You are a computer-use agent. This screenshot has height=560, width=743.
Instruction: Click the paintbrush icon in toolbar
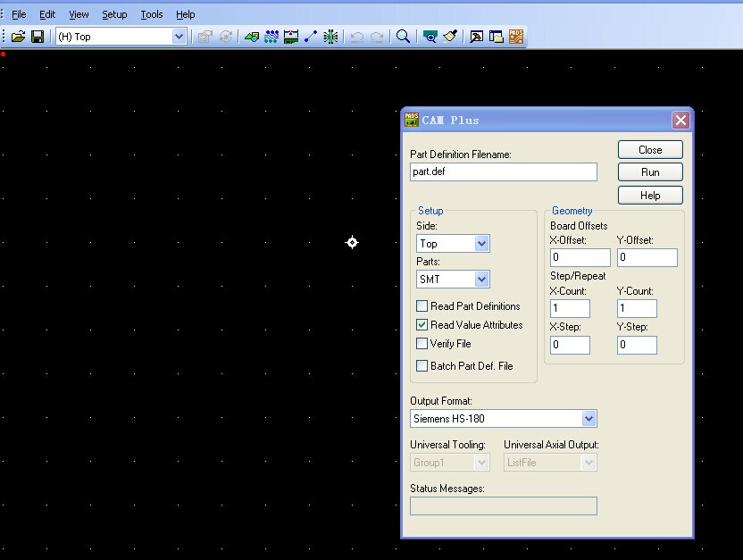[450, 37]
